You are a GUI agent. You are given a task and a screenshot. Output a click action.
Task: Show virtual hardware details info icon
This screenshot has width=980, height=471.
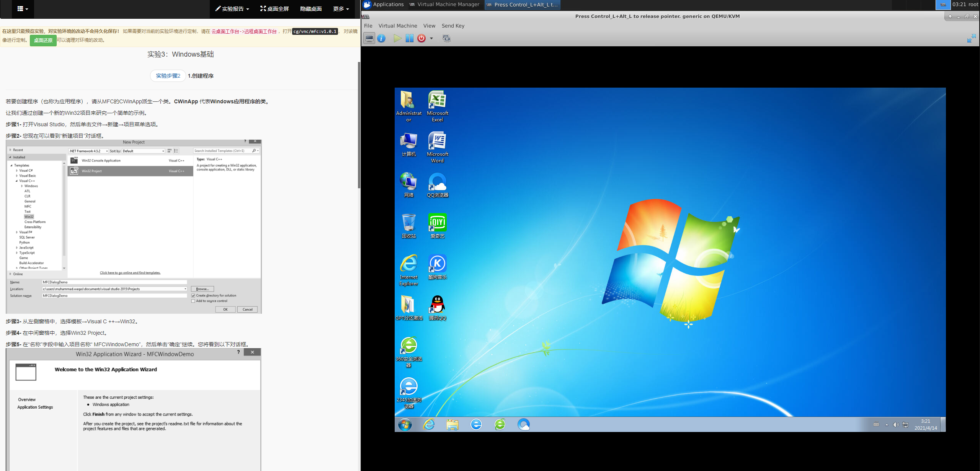[381, 38]
